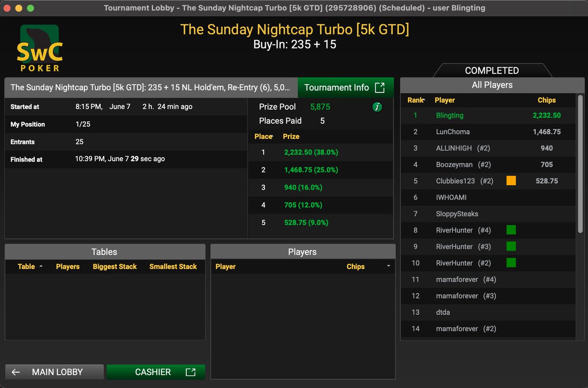The height and width of the screenshot is (388, 588).
Task: Select Boozeyman (#2) player row
Action: (x=488, y=165)
